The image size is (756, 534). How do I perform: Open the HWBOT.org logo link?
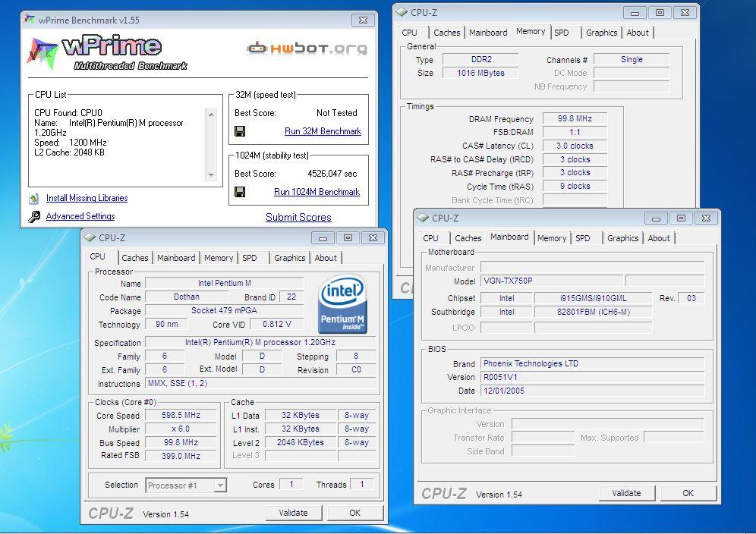[307, 49]
